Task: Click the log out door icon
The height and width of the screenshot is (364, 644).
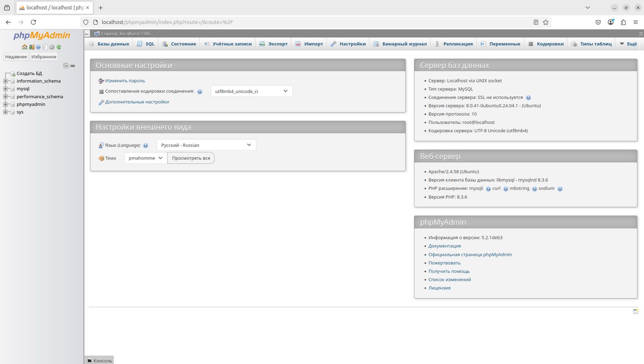Action: 31,47
